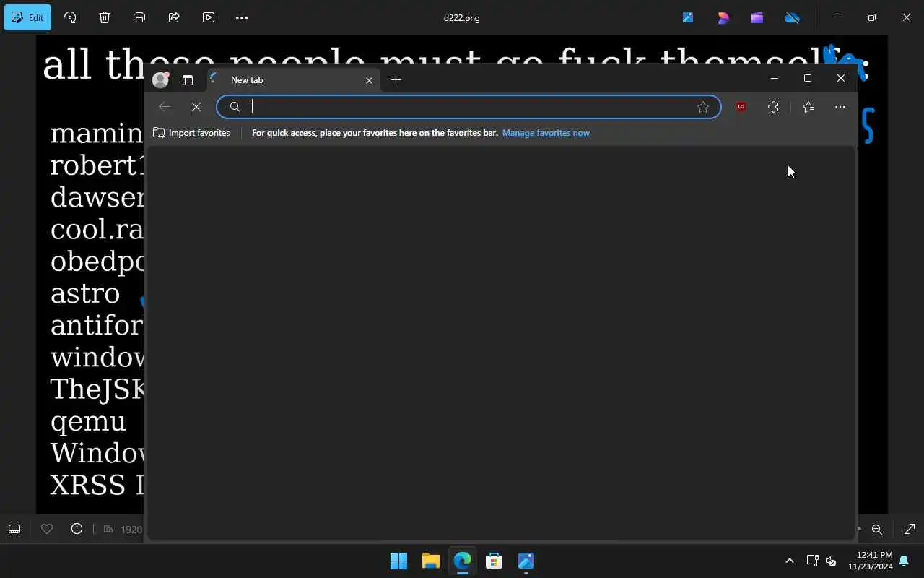
Task: Maximize the Edge browser window
Action: click(808, 78)
